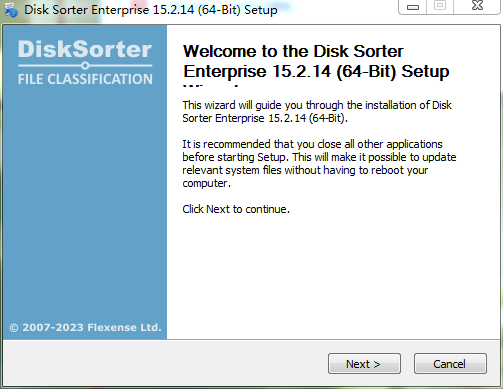Click the DiskSorter logo text
The width and height of the screenshot is (503, 389).
click(x=85, y=49)
